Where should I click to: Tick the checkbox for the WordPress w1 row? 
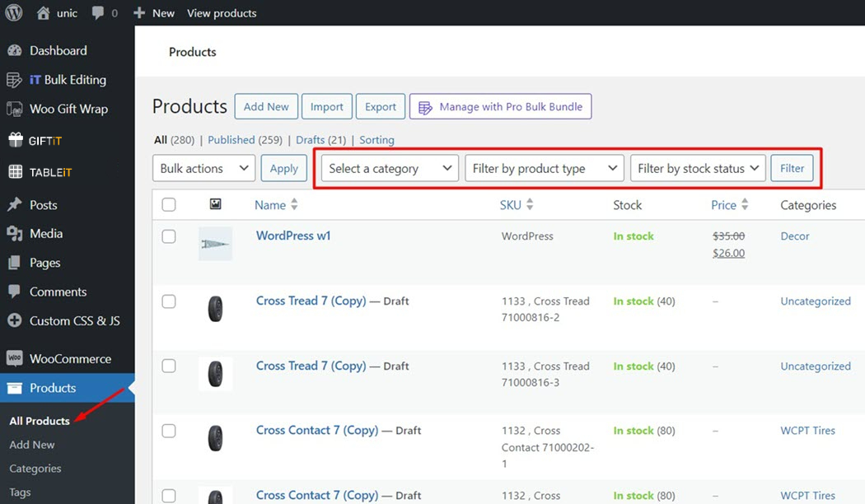coord(169,236)
